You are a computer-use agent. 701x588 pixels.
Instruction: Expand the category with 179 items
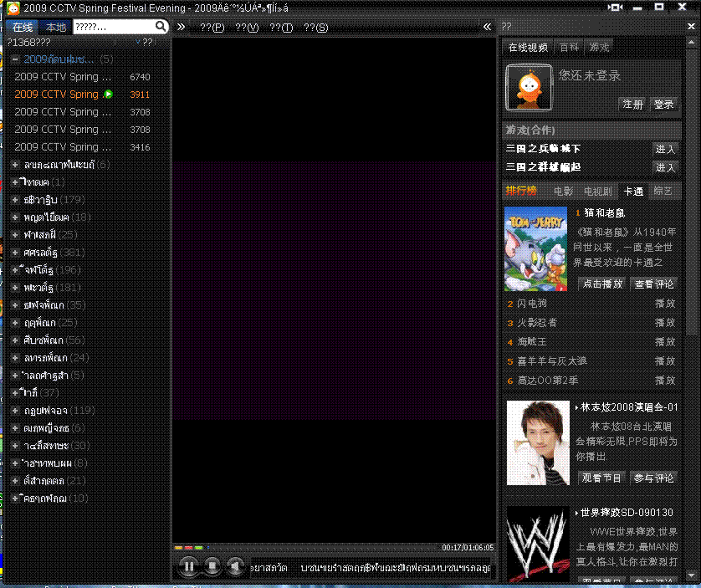pyautogui.click(x=15, y=200)
